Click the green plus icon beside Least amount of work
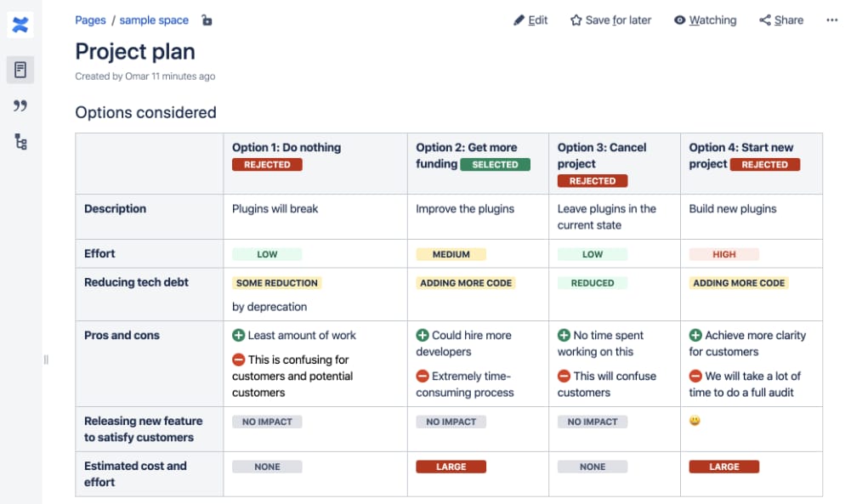The height and width of the screenshot is (504, 868). [x=239, y=336]
